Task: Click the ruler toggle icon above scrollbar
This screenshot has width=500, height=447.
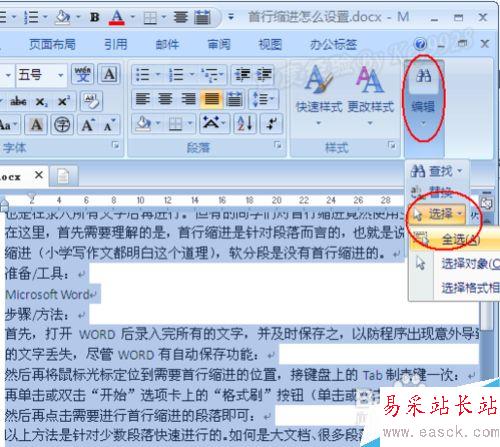Action: tap(487, 202)
